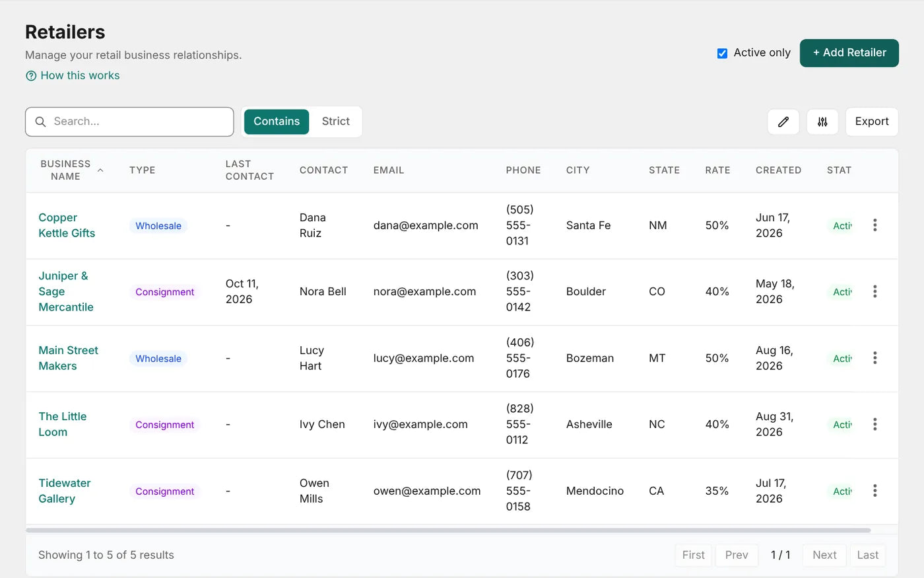
Task: Click the Last pagination button
Action: [x=867, y=555]
